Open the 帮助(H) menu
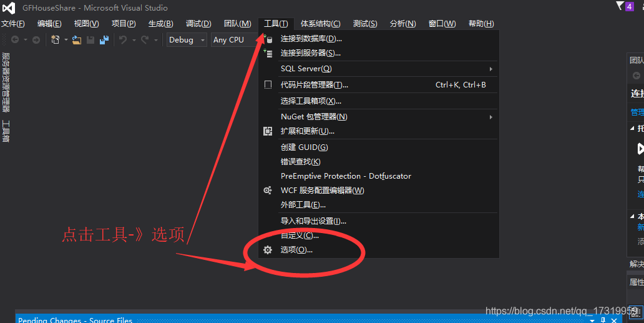This screenshot has width=644, height=323. 481,23
